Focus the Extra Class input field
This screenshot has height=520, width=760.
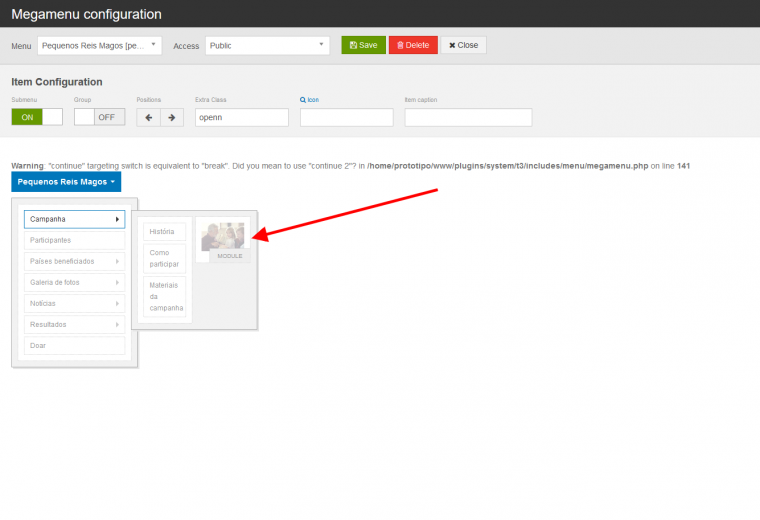pyautogui.click(x=242, y=117)
